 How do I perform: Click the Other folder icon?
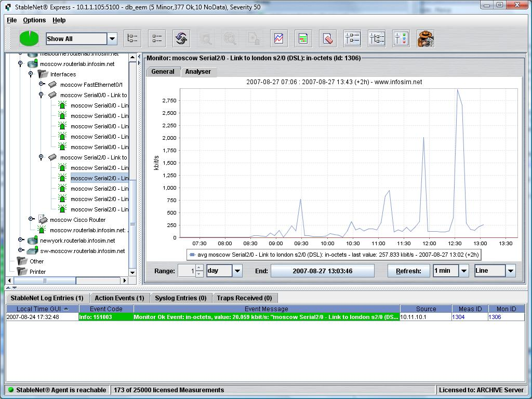(x=22, y=261)
